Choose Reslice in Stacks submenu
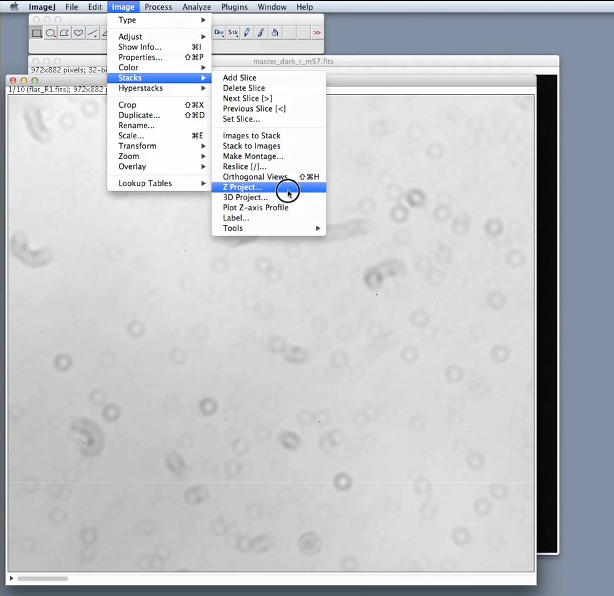The image size is (614, 596). tap(269, 166)
